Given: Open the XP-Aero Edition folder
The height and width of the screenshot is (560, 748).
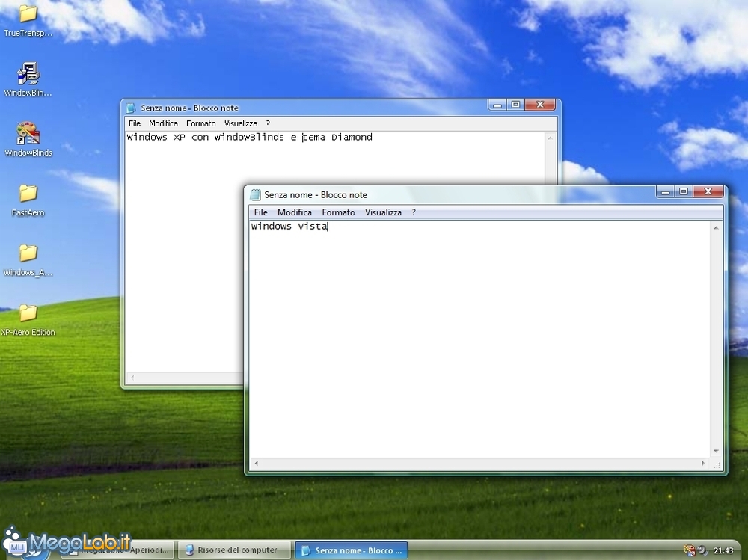Looking at the screenshot, I should [28, 319].
